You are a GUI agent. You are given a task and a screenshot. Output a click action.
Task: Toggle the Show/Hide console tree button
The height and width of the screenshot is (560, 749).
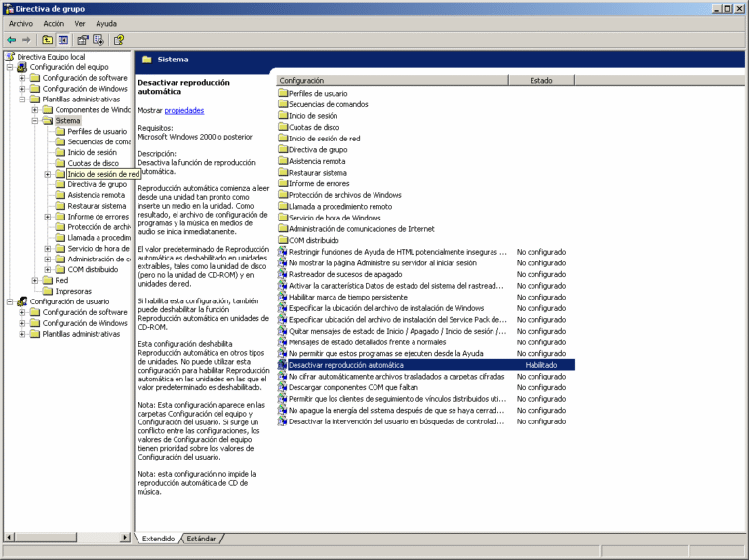point(63,40)
